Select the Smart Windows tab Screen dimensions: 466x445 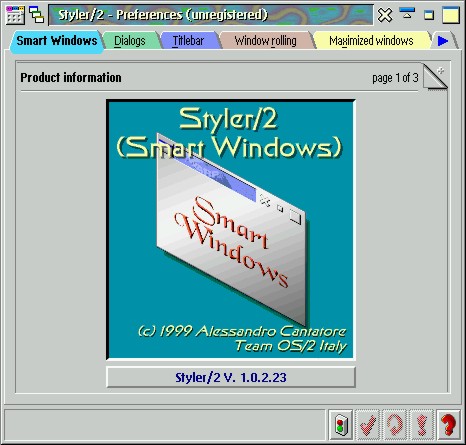click(x=57, y=41)
